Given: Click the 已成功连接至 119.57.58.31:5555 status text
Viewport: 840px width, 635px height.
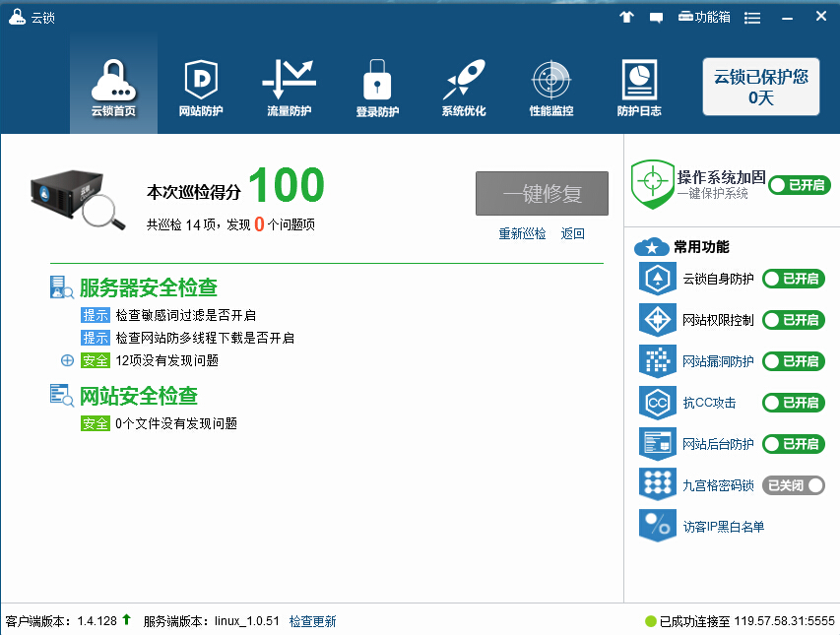Looking at the screenshot, I should pos(746,621).
